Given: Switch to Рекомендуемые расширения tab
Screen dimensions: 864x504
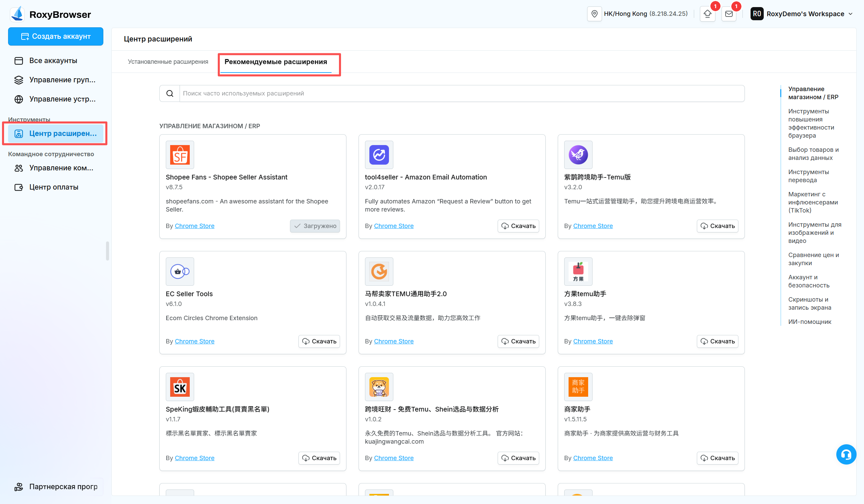Looking at the screenshot, I should [x=276, y=62].
